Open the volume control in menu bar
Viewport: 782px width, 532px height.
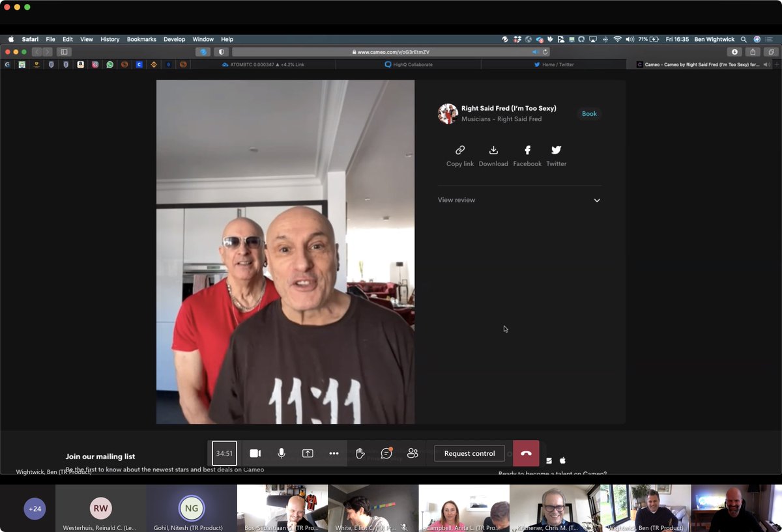(x=630, y=39)
